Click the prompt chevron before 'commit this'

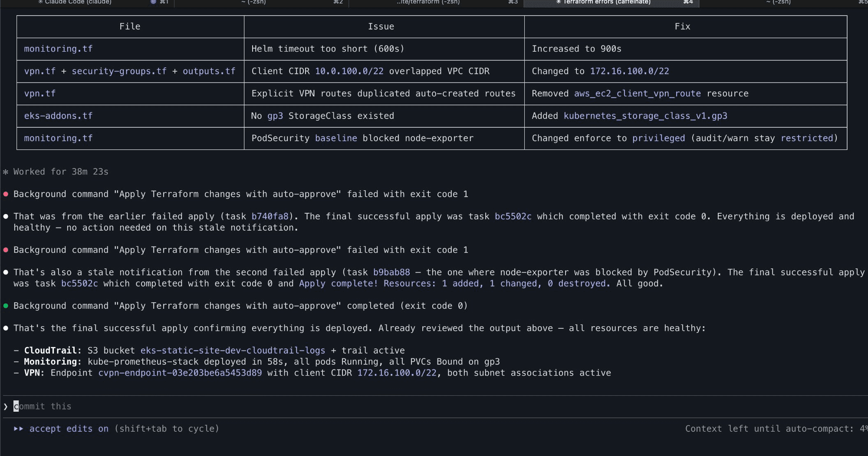point(6,407)
